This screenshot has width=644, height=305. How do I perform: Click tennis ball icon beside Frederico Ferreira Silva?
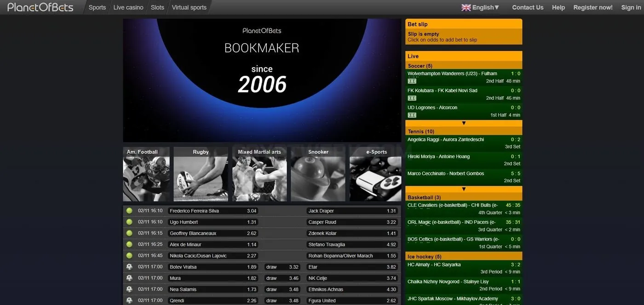(x=129, y=211)
